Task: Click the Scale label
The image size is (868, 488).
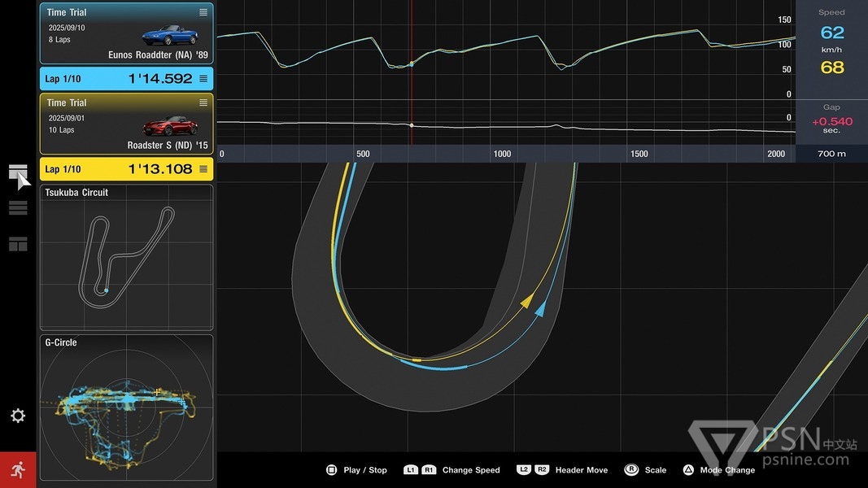Action: point(656,470)
